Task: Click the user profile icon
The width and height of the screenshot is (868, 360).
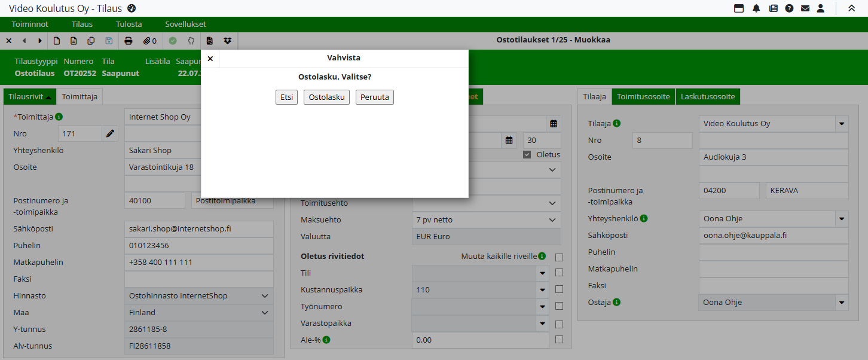Action: coord(821,8)
